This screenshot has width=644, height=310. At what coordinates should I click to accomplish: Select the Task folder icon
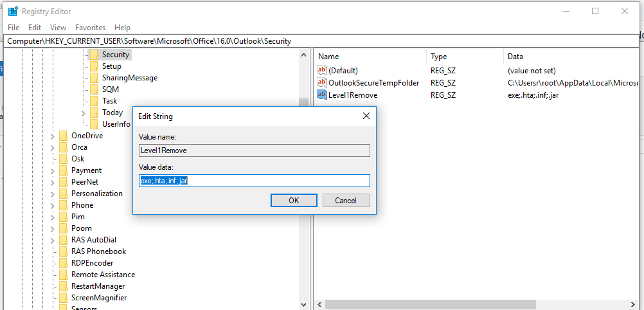tap(94, 101)
